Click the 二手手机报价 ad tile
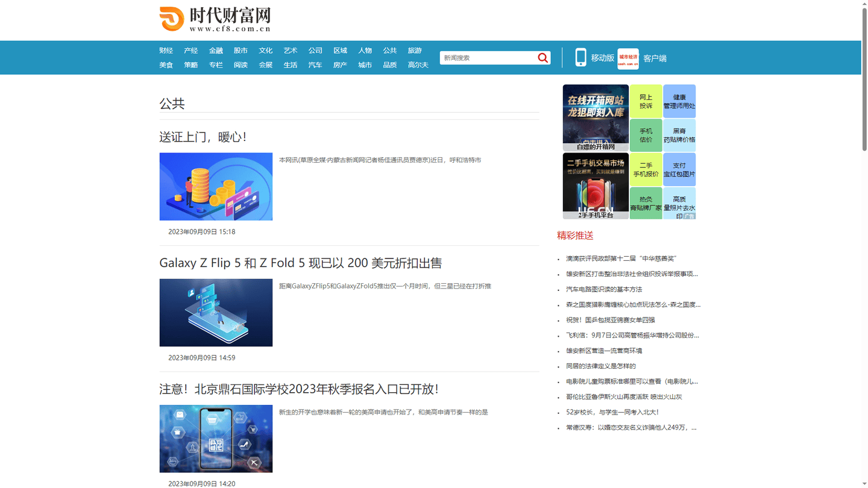This screenshot has height=488, width=868. pyautogui.click(x=646, y=169)
